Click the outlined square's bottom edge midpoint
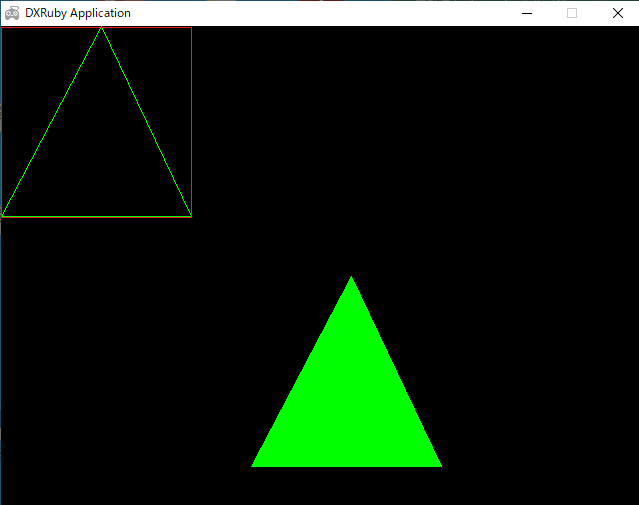This screenshot has width=639, height=505. point(96,216)
